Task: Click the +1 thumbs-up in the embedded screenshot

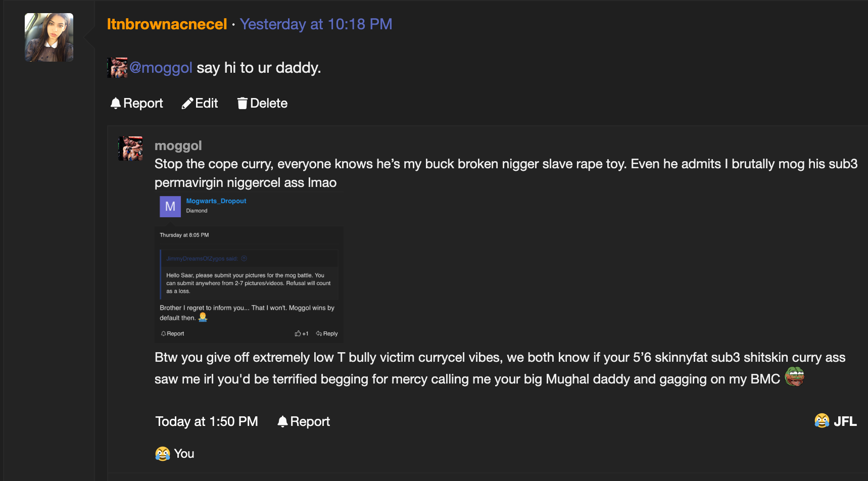Action: [x=302, y=333]
